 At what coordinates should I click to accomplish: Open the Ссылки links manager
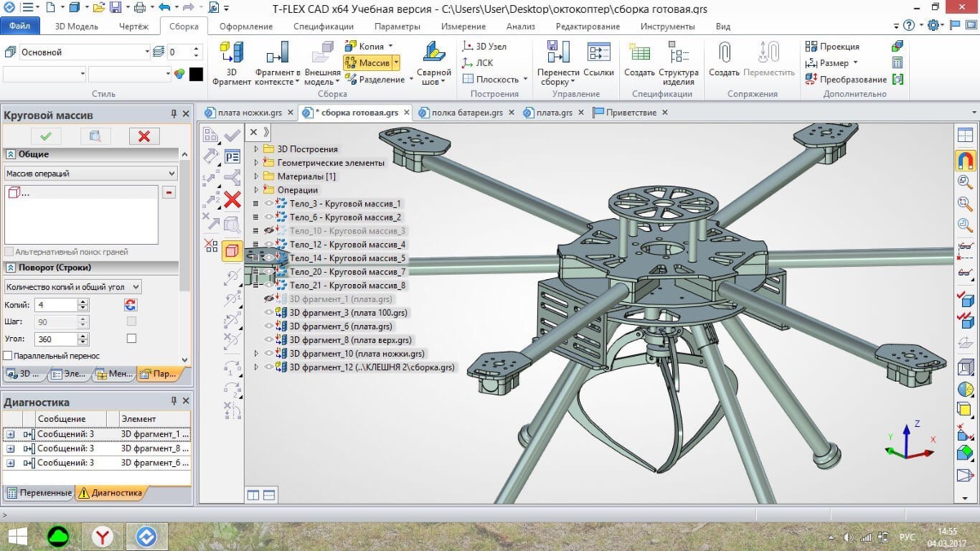point(599,59)
